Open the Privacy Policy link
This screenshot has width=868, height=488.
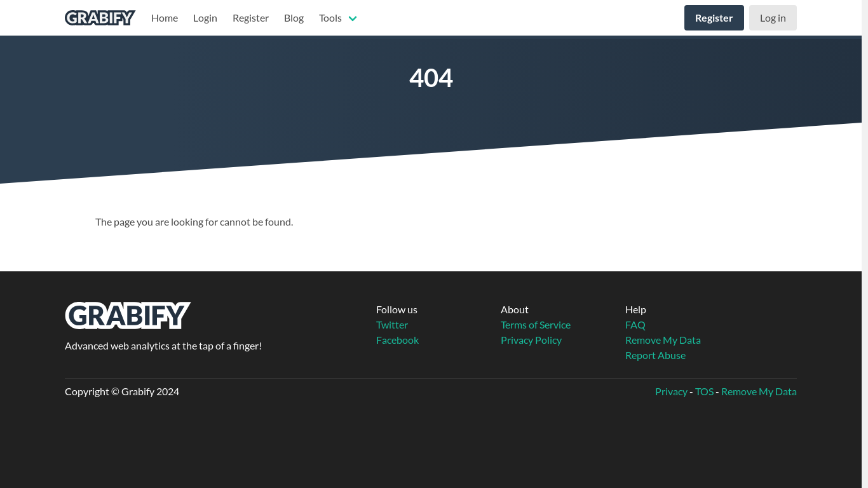point(531,340)
